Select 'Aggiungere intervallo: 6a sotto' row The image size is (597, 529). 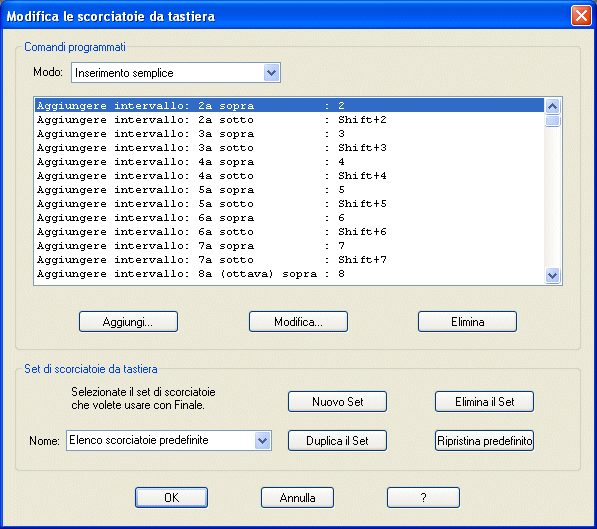pos(289,232)
